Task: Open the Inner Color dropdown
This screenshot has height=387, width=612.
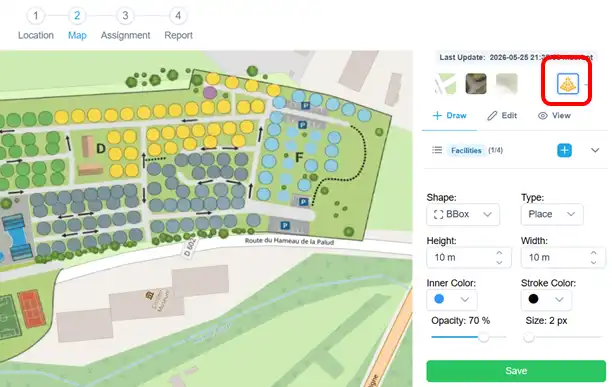Action: 452,300
